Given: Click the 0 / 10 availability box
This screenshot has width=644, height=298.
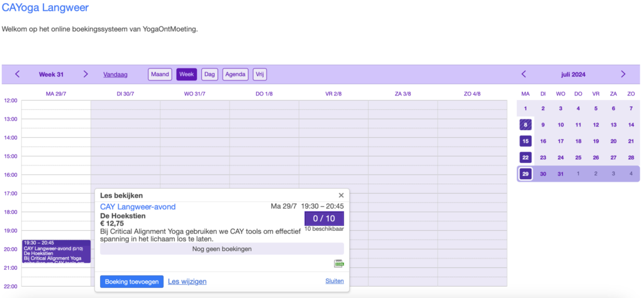Looking at the screenshot, I should [324, 218].
